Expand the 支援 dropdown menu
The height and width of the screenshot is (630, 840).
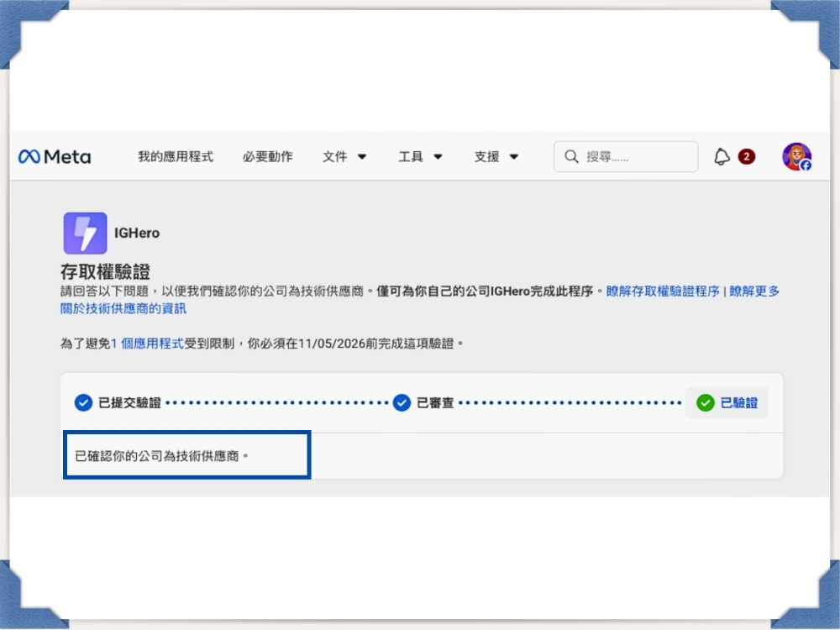point(496,156)
